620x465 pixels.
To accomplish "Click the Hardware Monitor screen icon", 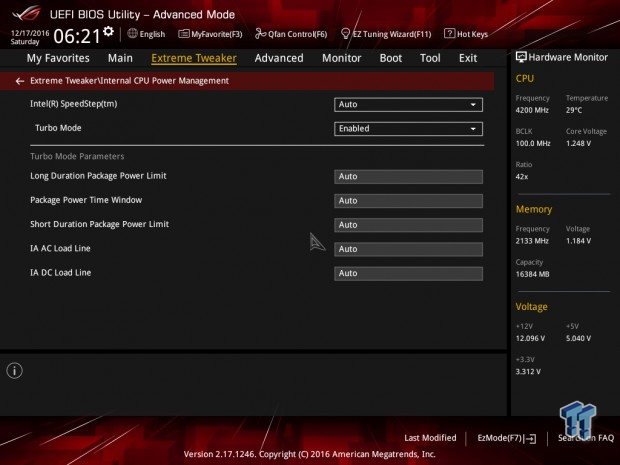I will 521,57.
